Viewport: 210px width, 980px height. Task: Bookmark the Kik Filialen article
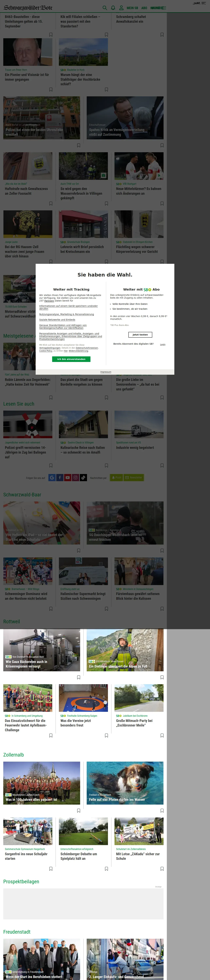click(x=106, y=35)
